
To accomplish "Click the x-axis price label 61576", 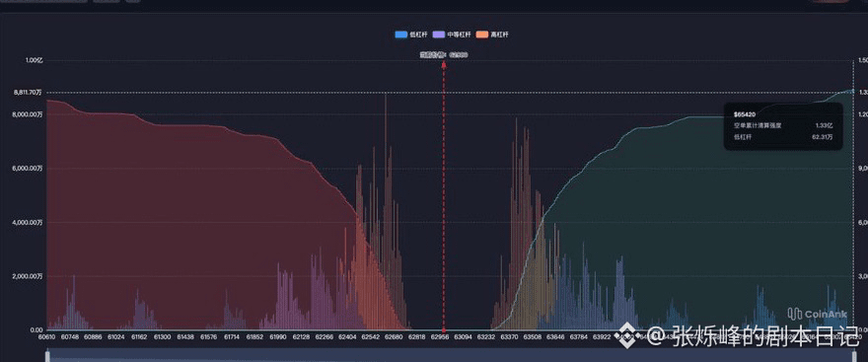I will [x=208, y=337].
